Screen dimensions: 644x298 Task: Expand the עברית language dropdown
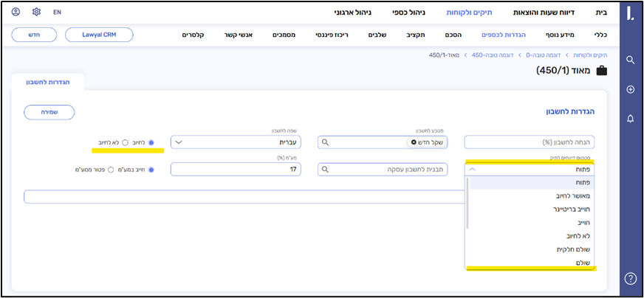(177, 142)
